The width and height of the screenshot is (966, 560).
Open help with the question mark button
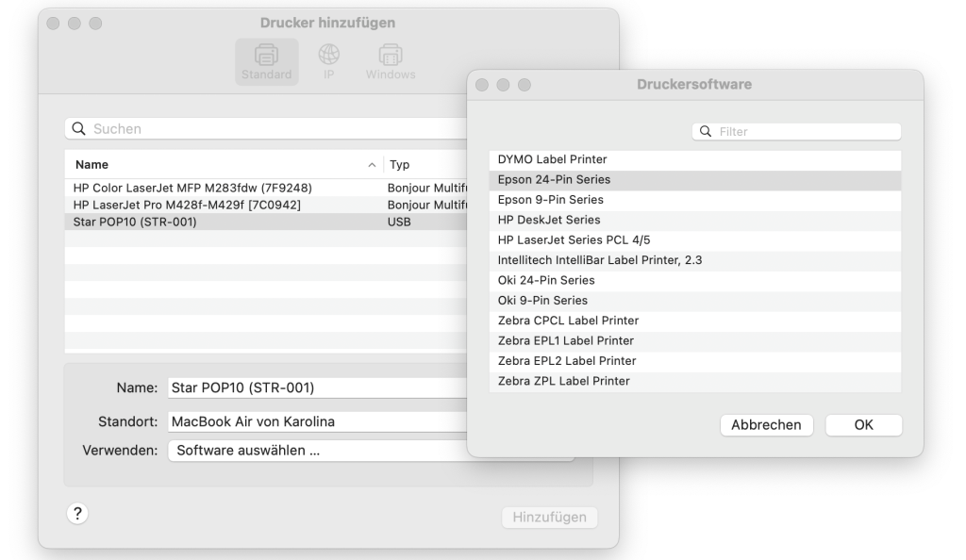coord(77,514)
